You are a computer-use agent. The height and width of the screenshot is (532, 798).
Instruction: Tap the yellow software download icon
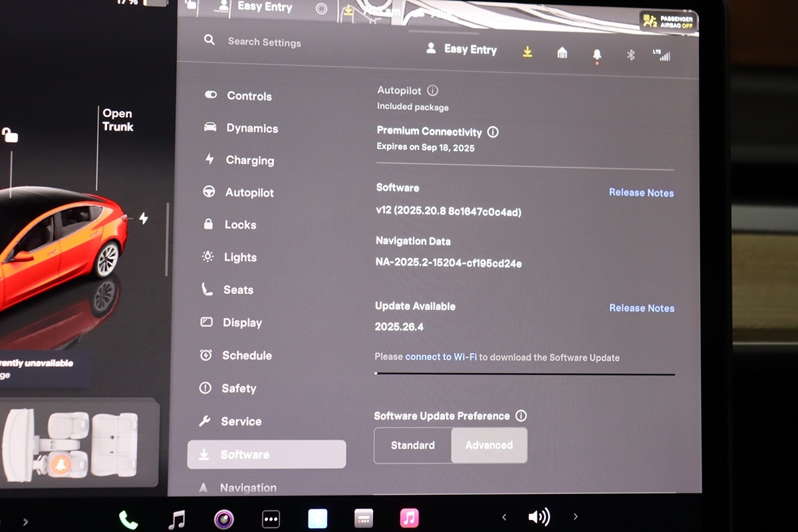(x=527, y=52)
